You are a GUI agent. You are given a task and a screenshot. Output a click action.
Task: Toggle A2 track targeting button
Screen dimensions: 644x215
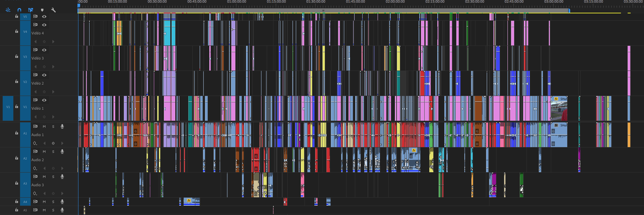pos(25,160)
